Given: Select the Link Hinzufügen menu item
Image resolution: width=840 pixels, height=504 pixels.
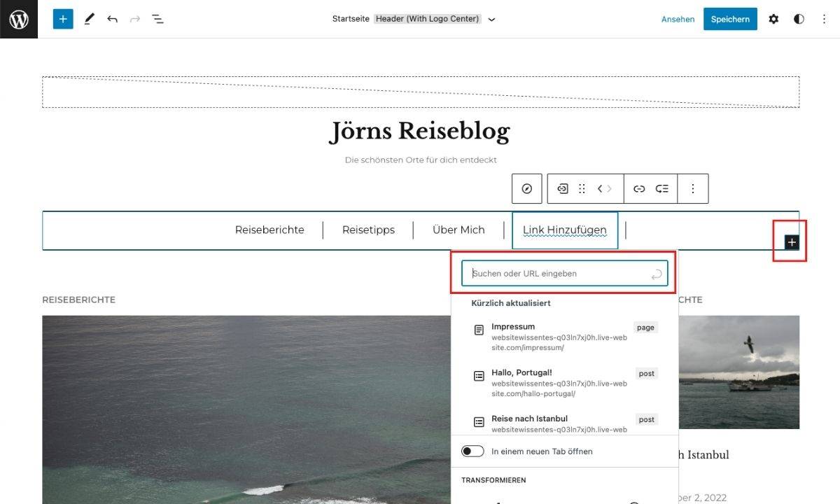Looking at the screenshot, I should [x=565, y=230].
